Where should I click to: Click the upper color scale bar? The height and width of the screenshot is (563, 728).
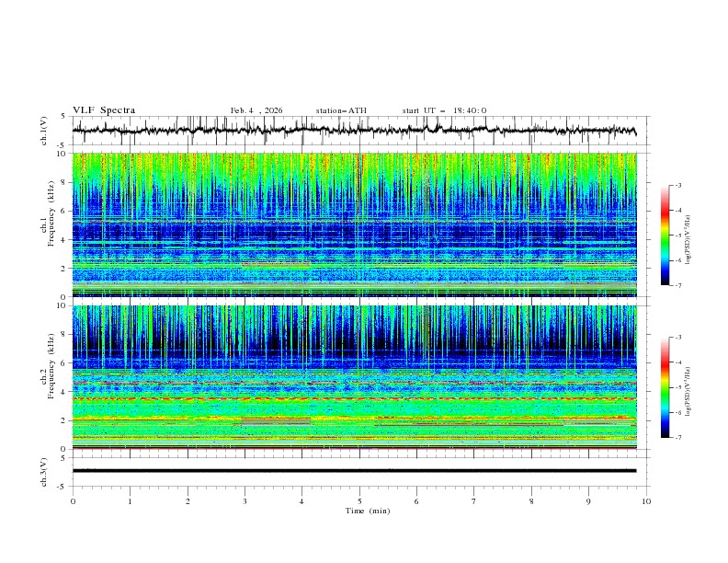(665, 236)
